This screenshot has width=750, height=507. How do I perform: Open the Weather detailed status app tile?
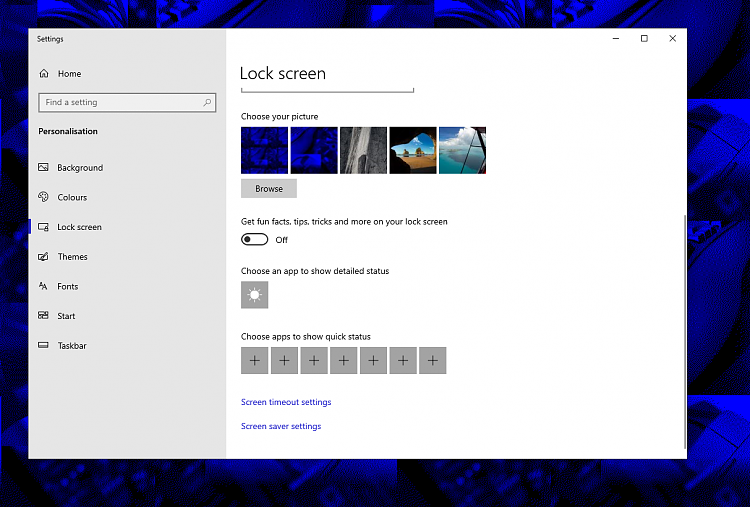pyautogui.click(x=254, y=295)
